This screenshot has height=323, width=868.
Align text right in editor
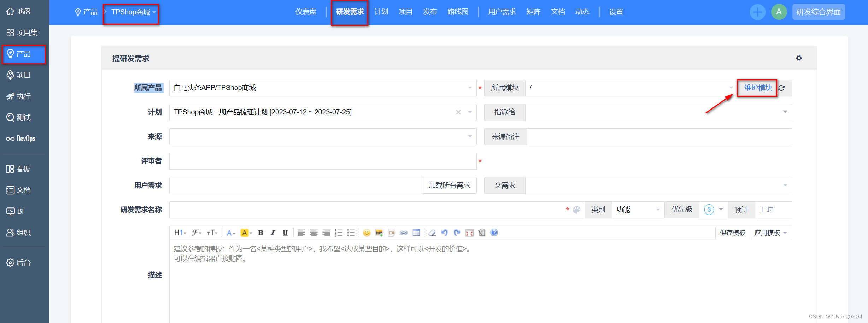point(326,233)
